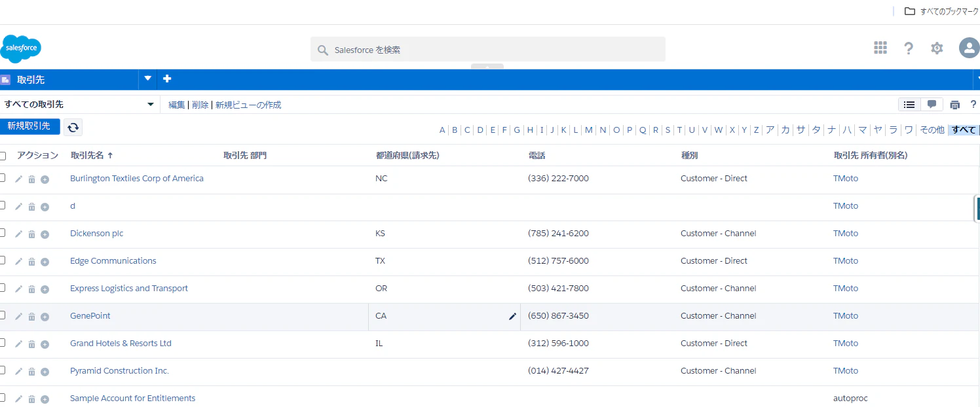Click the All Bookmarks folder icon
The height and width of the screenshot is (407, 980).
click(x=909, y=11)
